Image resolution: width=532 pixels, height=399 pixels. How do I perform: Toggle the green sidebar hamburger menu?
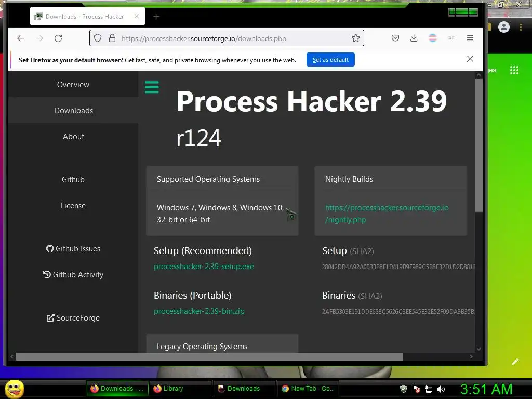[152, 87]
